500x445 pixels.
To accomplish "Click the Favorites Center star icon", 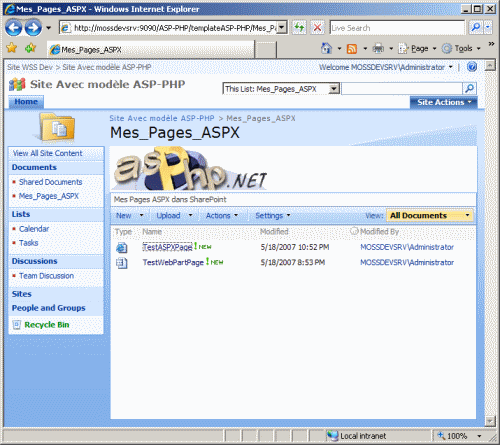I will point(12,48).
